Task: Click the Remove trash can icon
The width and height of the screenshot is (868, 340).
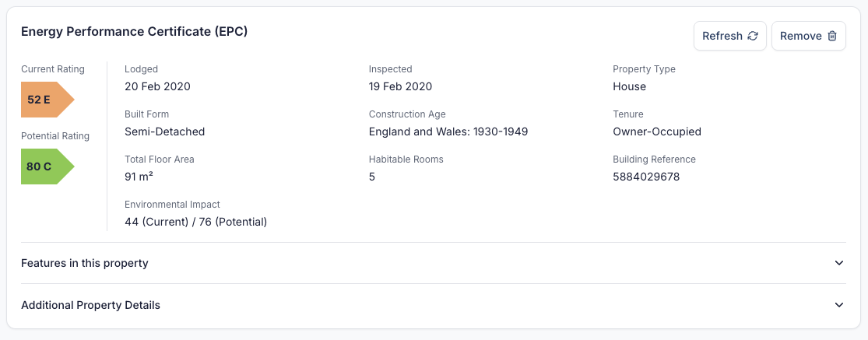Action: [x=831, y=36]
